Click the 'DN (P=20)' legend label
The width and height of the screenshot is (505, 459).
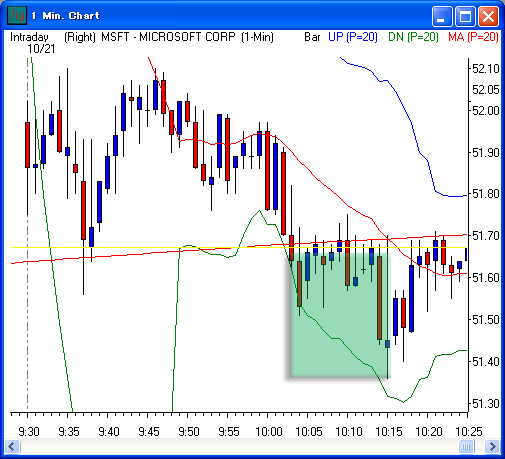pos(413,37)
